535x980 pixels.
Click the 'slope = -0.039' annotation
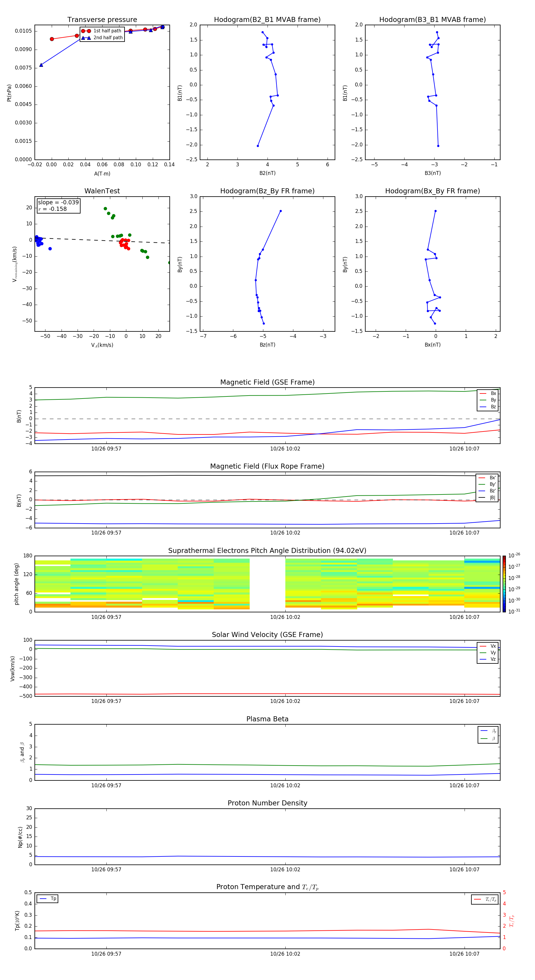(58, 203)
